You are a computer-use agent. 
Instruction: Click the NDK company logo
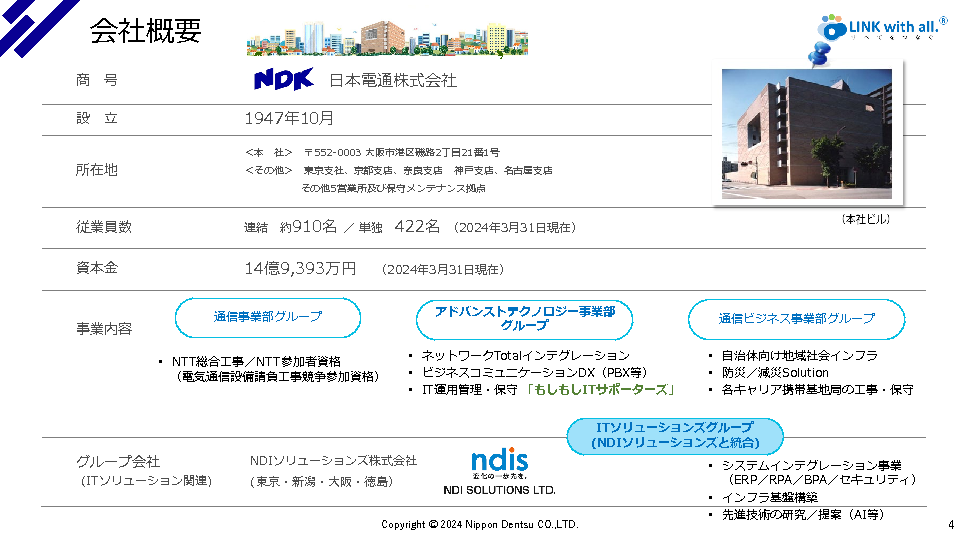[x=283, y=79]
